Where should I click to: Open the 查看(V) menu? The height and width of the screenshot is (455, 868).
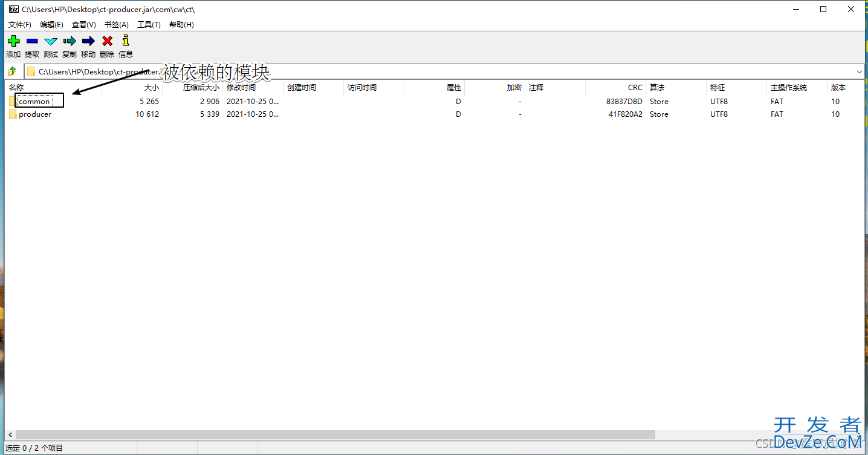[x=84, y=25]
